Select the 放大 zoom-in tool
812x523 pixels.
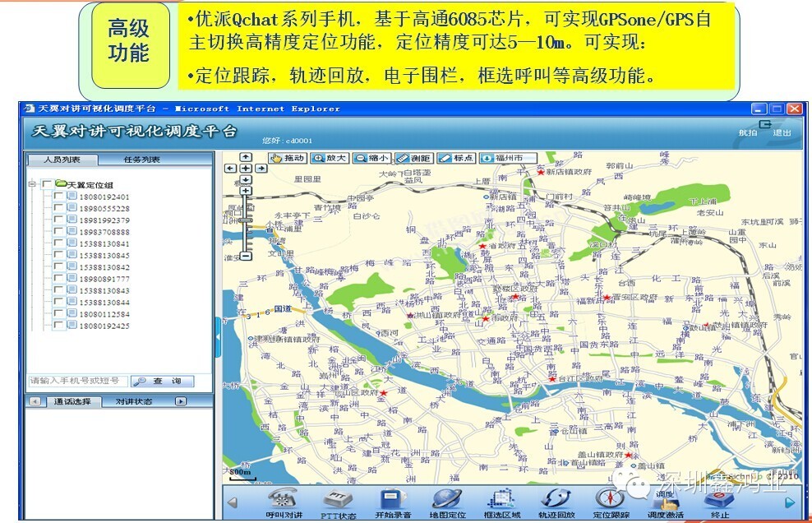tap(330, 158)
